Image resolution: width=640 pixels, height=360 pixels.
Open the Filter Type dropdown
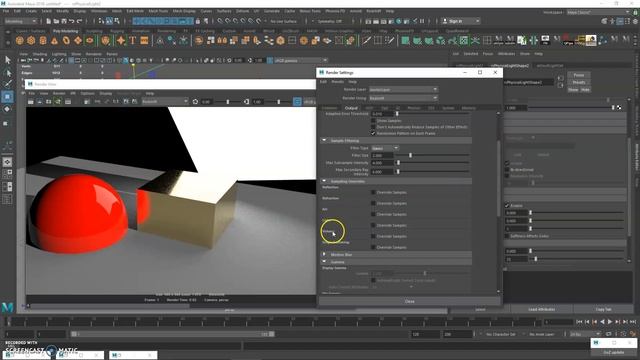385,148
